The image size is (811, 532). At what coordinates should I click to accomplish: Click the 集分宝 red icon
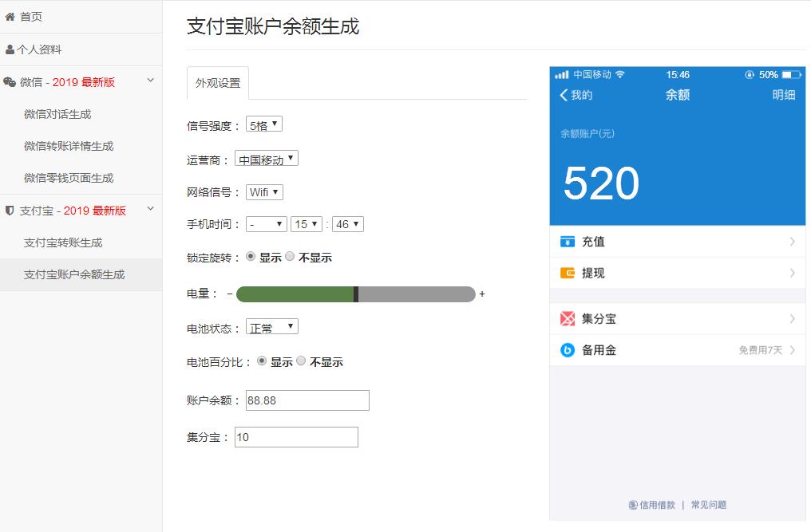click(x=568, y=318)
